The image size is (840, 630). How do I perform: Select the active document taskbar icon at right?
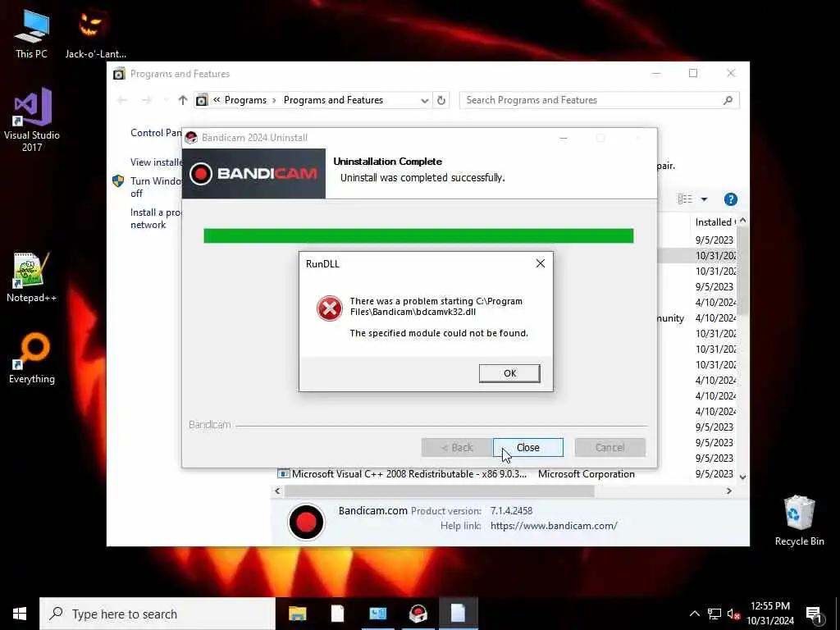(458, 614)
